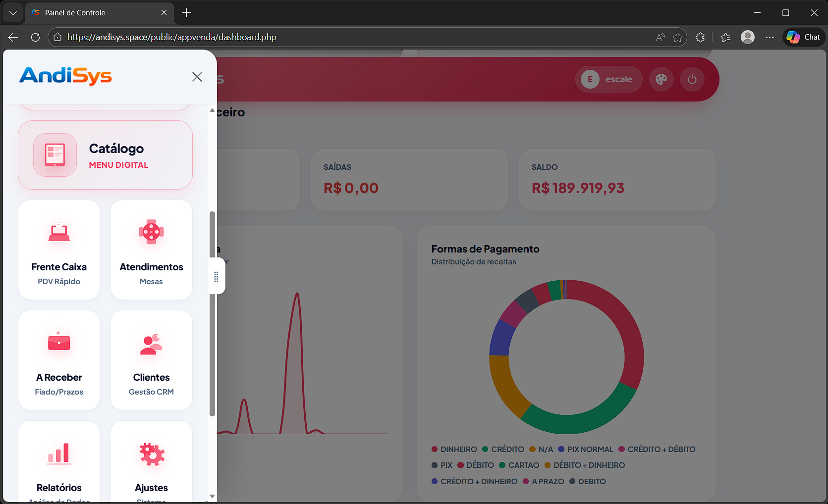This screenshot has height=504, width=828.
Task: Open the Catálogo Menu Digital card
Action: (x=105, y=155)
